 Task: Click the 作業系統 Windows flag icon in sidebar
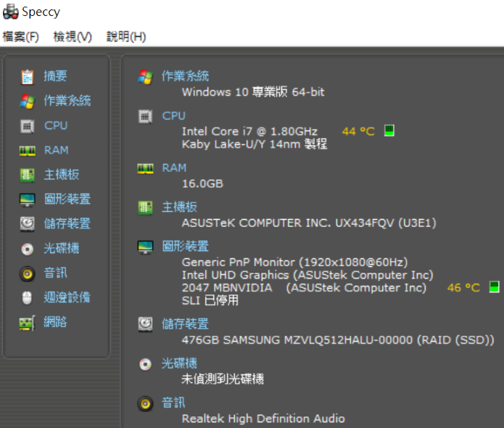28,102
